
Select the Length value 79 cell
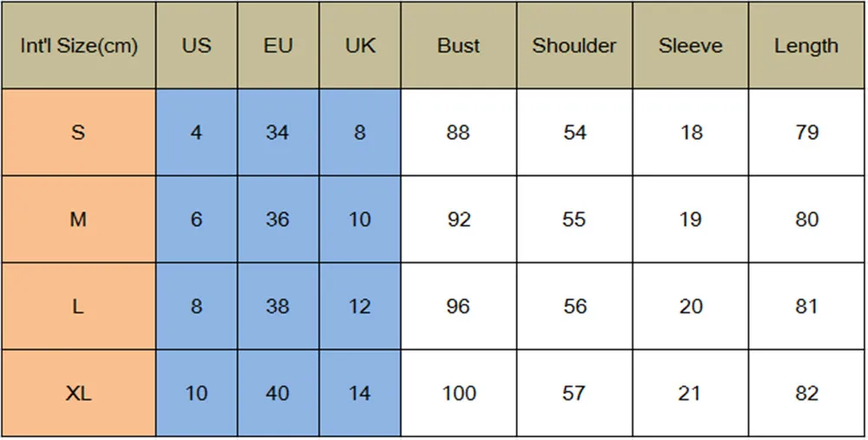[x=806, y=133]
